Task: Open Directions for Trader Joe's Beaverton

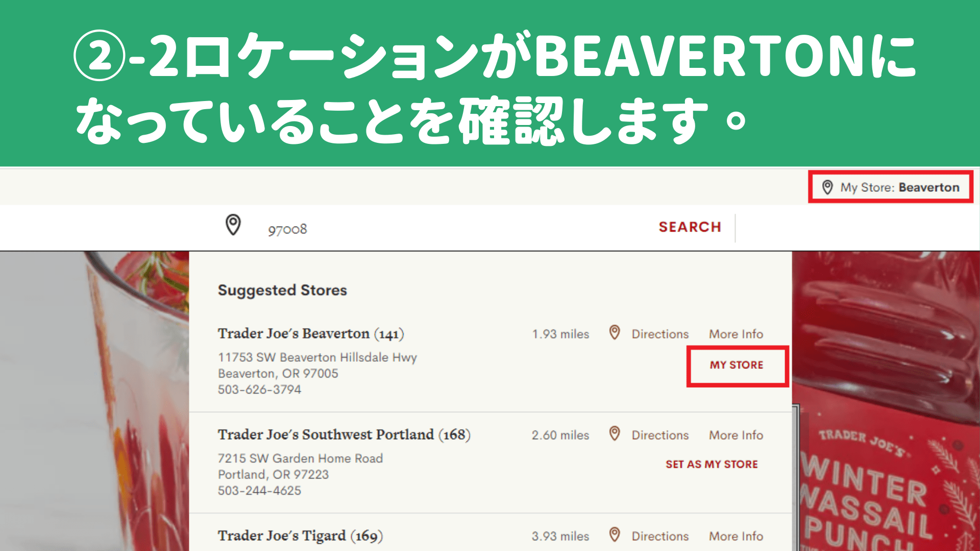Action: (x=660, y=334)
